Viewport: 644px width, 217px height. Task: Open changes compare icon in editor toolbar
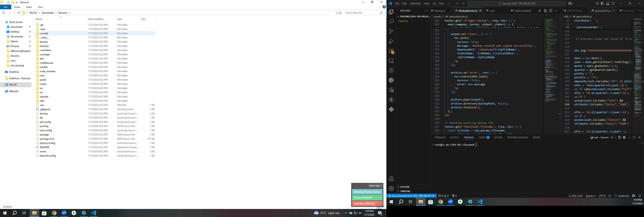coord(545,11)
